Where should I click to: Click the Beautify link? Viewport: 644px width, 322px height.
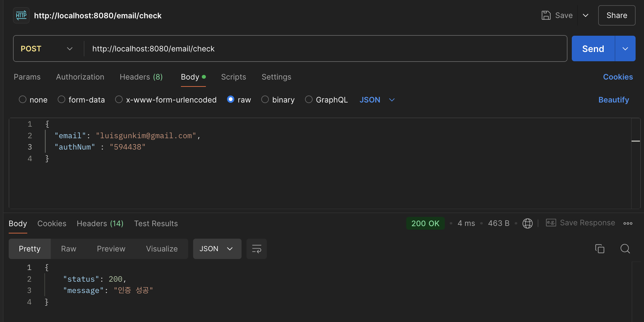click(614, 100)
